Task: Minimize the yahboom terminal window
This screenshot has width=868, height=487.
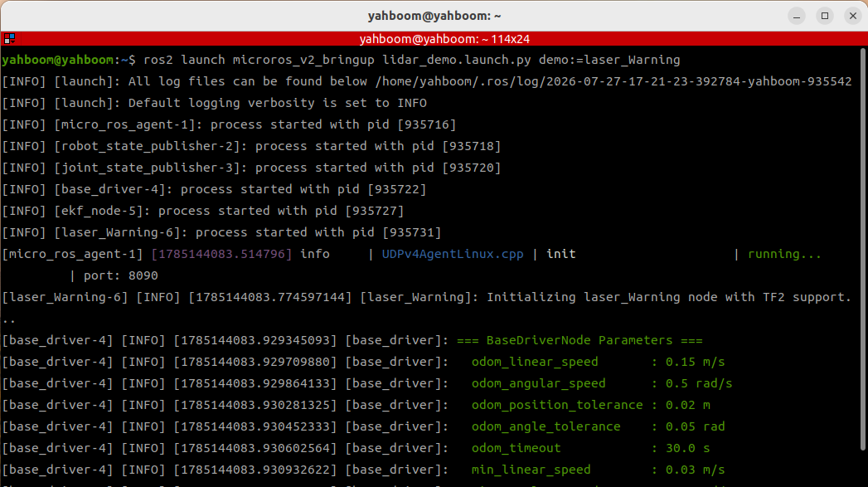Action: pos(797,16)
